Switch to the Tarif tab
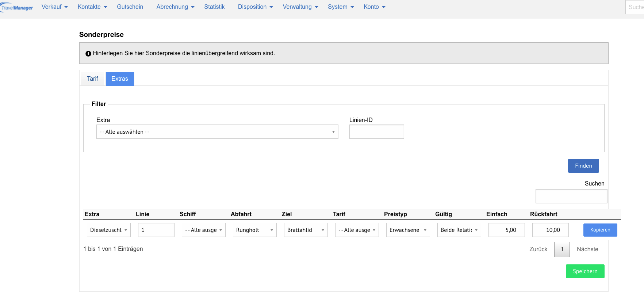The image size is (644, 306). click(92, 79)
